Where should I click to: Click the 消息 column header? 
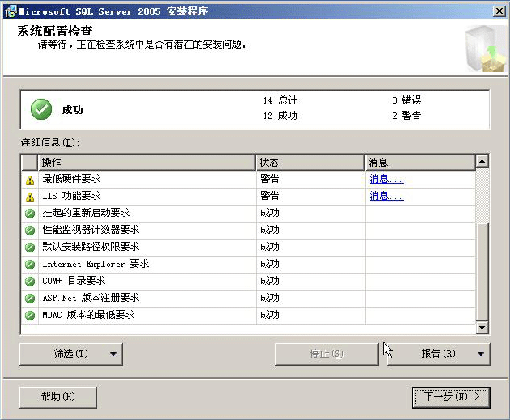pyautogui.click(x=419, y=163)
